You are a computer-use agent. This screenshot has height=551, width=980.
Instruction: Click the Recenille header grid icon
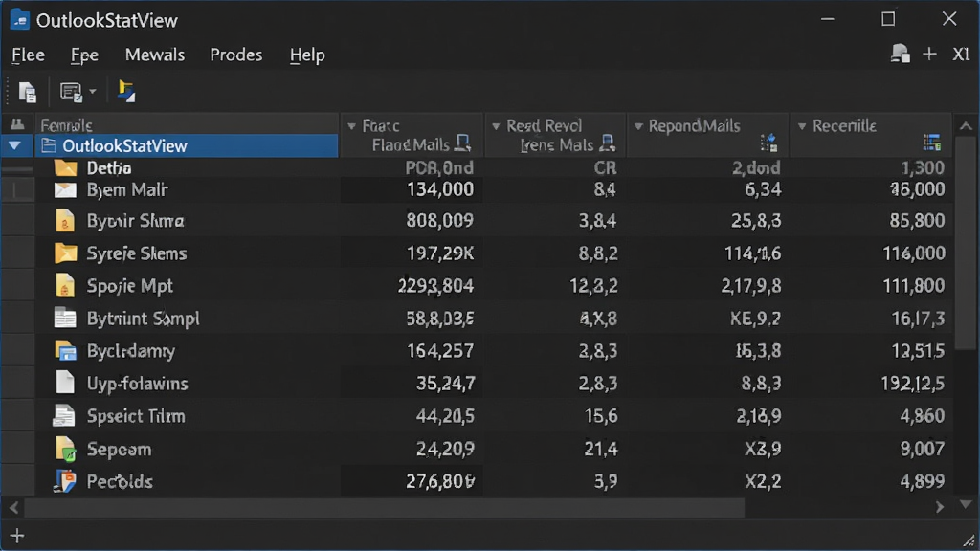(932, 143)
